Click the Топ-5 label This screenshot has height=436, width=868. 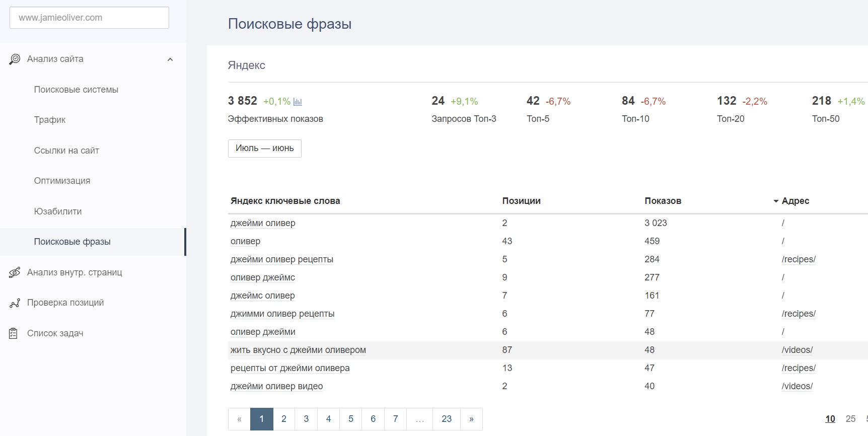(x=538, y=119)
